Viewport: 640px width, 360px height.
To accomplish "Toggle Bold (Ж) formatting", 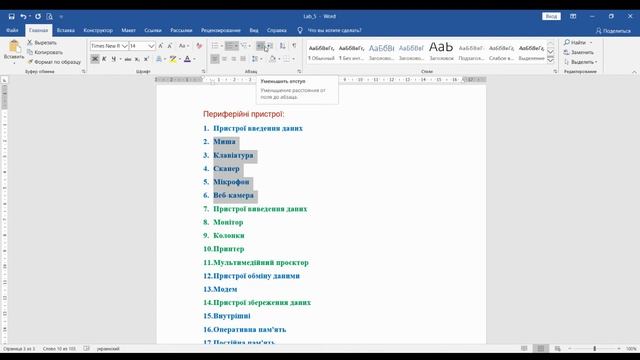I will pyautogui.click(x=95, y=59).
